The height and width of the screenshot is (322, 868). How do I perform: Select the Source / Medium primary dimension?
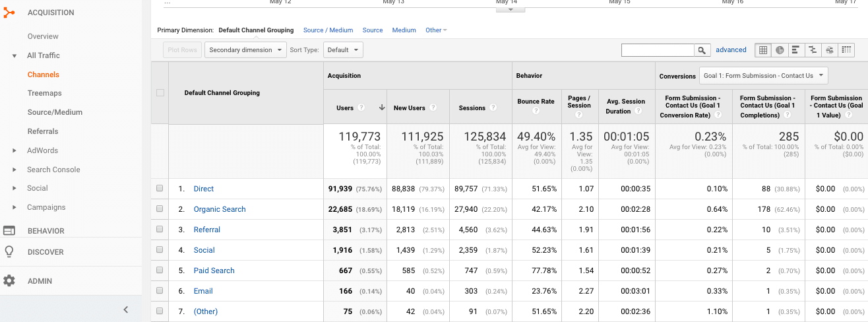[328, 30]
